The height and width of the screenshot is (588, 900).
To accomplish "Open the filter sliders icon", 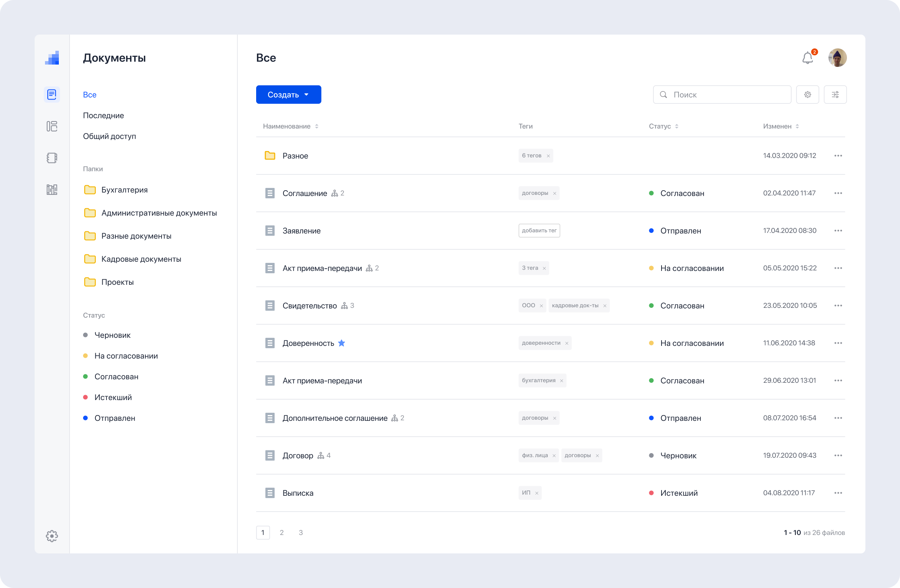I will [835, 95].
